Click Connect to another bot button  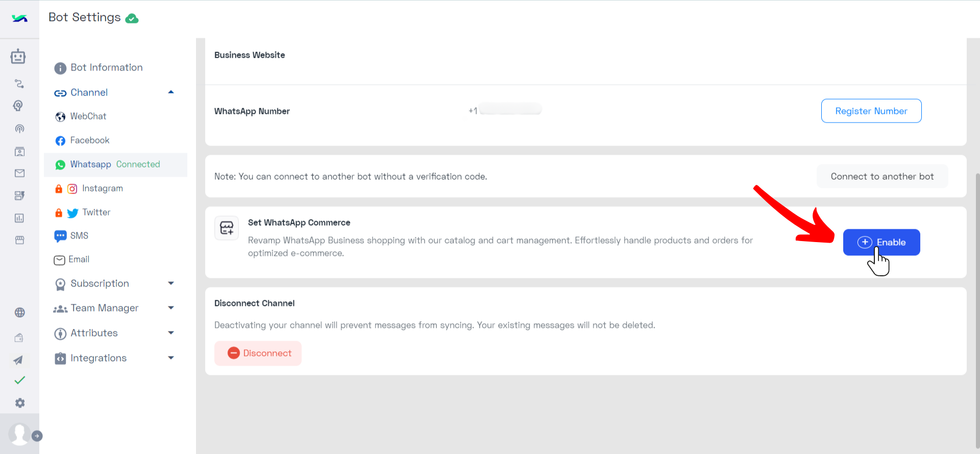(882, 176)
